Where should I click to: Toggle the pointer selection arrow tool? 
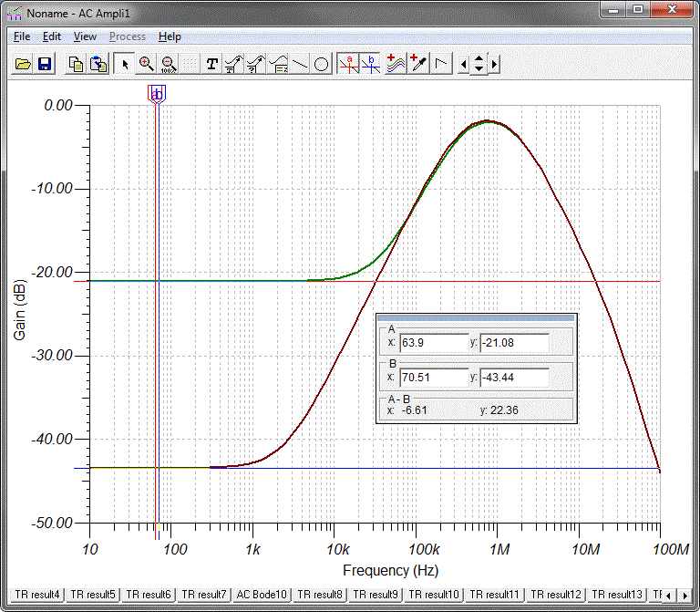tap(125, 64)
